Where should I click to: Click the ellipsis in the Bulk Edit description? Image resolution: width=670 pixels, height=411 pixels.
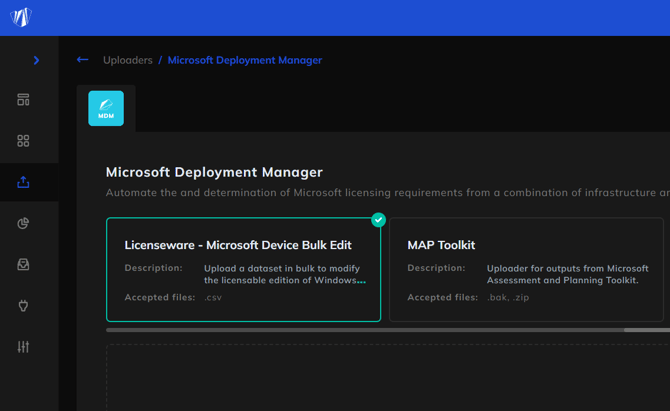click(x=361, y=281)
